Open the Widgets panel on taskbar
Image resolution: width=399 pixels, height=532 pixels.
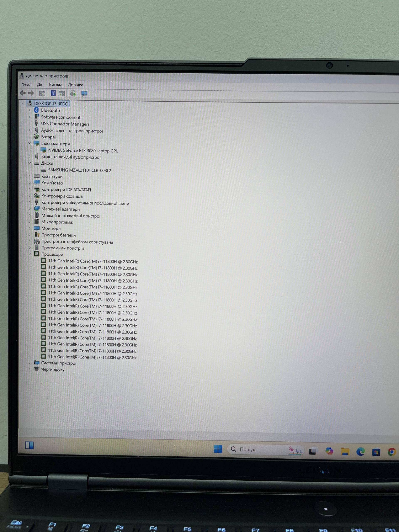(29, 445)
